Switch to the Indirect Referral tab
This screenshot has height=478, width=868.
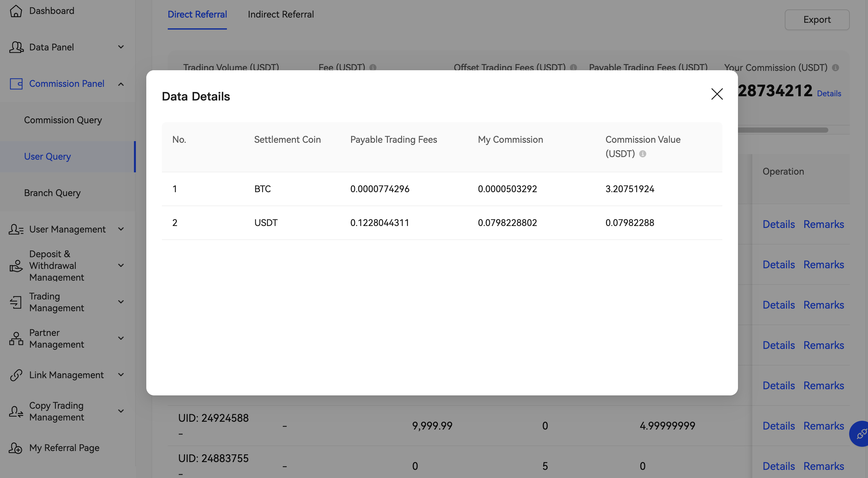(281, 14)
